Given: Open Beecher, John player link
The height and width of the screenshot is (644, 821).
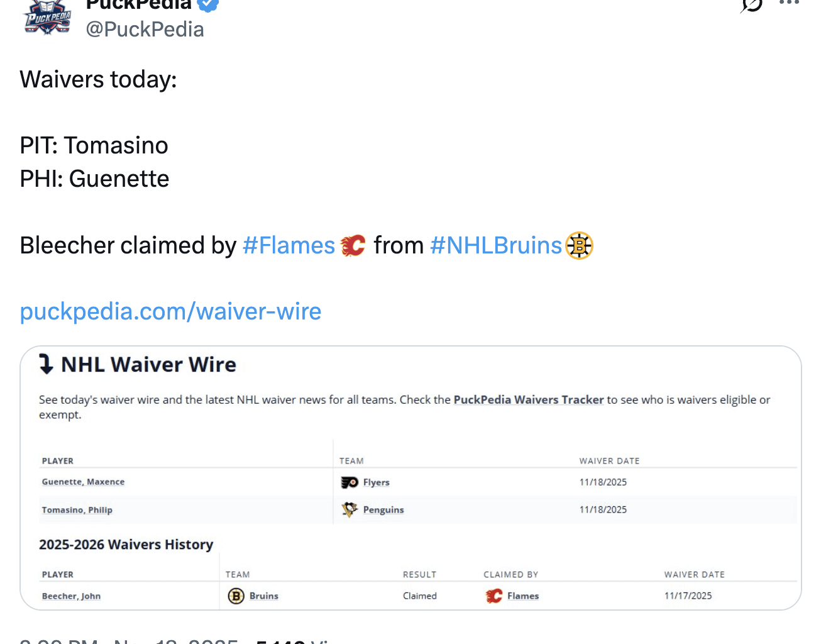Looking at the screenshot, I should click(71, 596).
